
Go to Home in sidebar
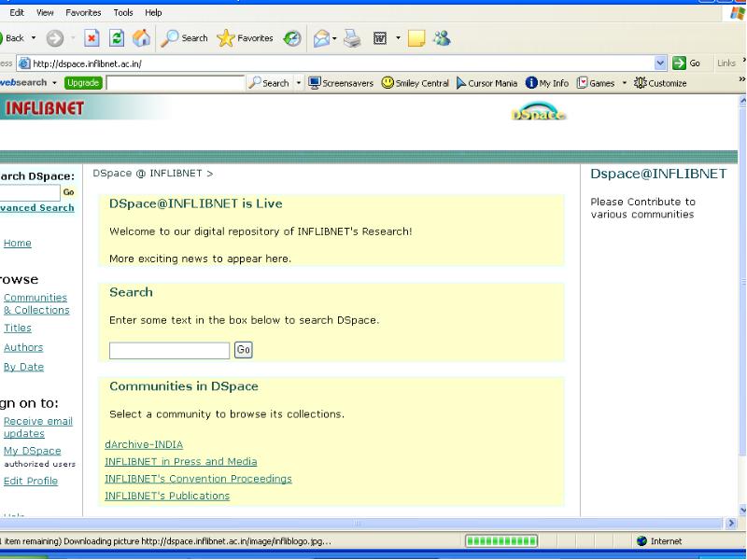click(18, 244)
